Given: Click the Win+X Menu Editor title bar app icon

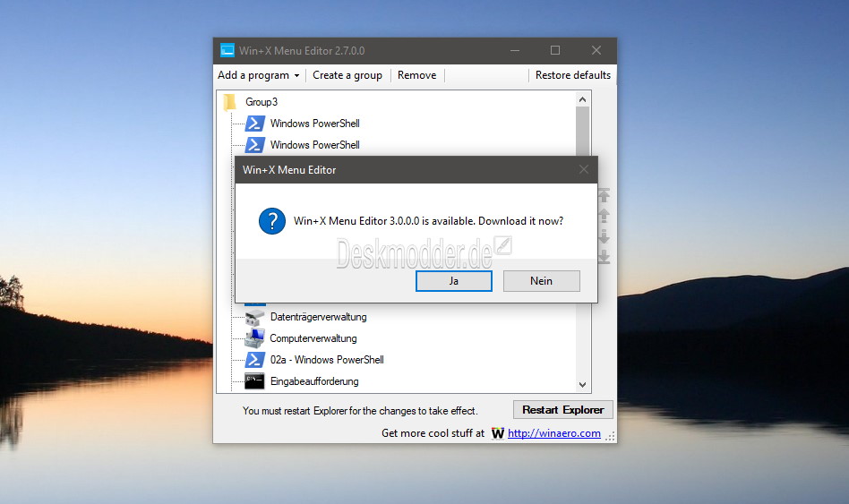Looking at the screenshot, I should point(227,50).
